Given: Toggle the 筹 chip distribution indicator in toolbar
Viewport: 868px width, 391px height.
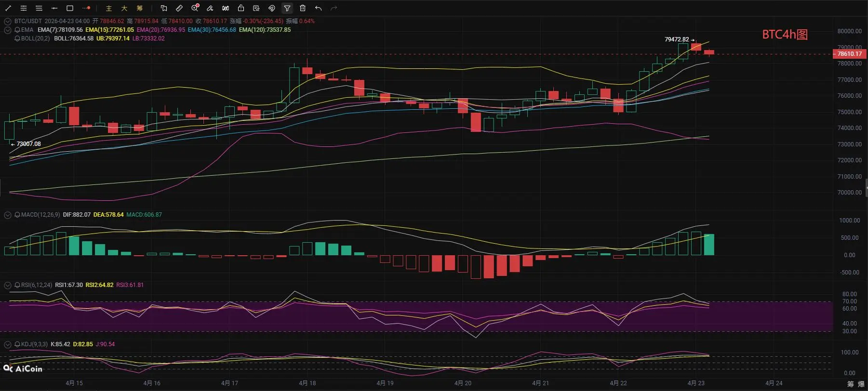Looking at the screenshot, I should tap(140, 8).
